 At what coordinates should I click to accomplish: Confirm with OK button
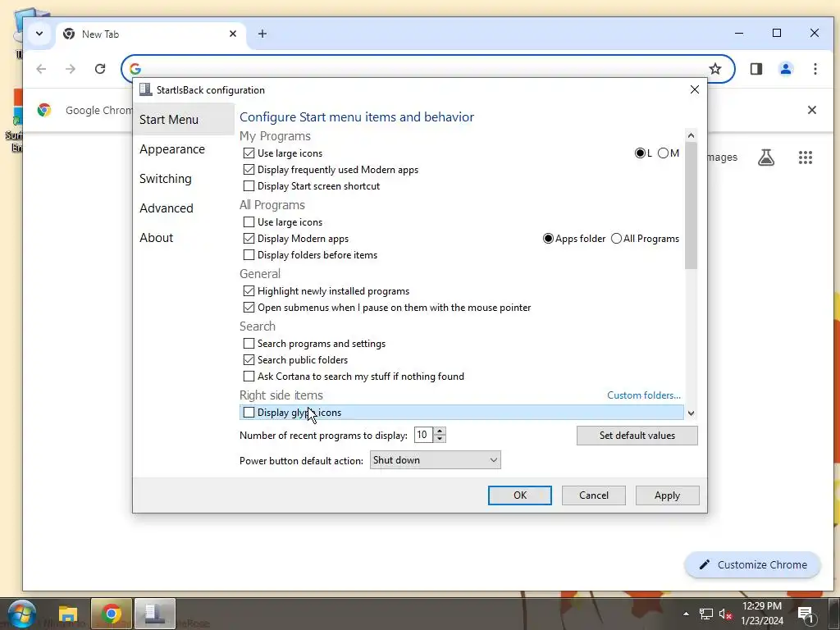point(519,495)
